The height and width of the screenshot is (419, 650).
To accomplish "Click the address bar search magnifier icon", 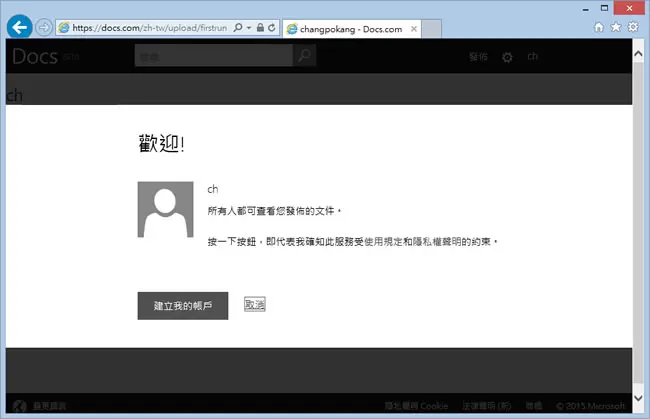I will click(238, 28).
